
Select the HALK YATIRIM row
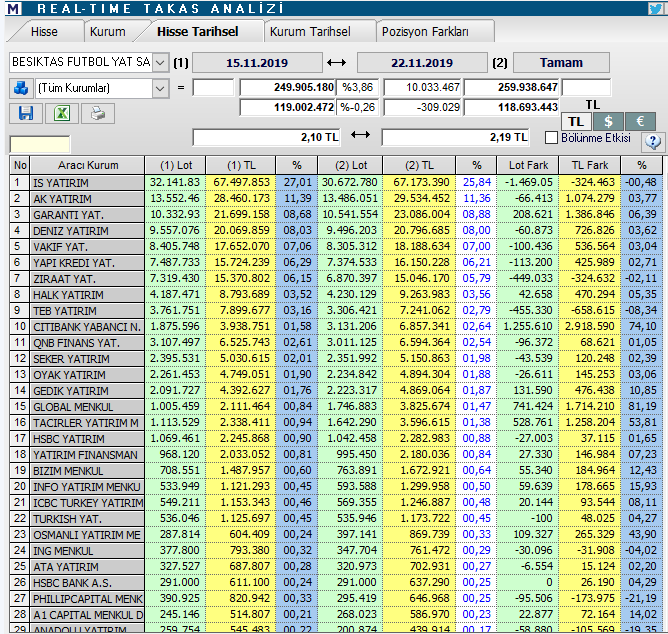[336, 294]
